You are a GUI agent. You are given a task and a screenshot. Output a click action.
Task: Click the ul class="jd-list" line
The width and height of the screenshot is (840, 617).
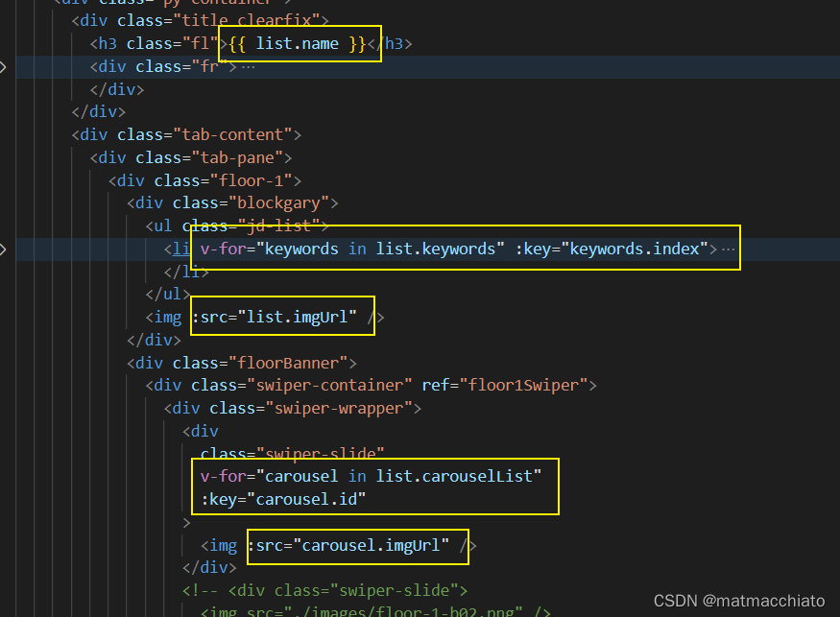tap(237, 226)
